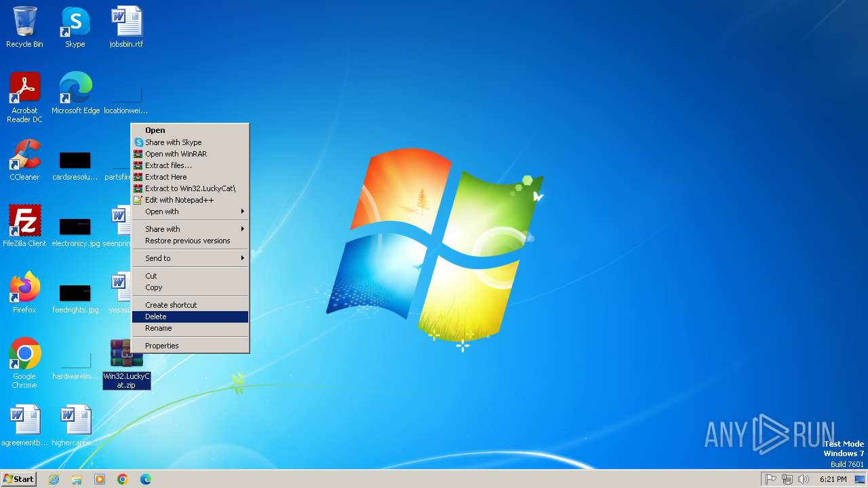The height and width of the screenshot is (488, 868).
Task: Click the Start button
Action: tap(18, 479)
